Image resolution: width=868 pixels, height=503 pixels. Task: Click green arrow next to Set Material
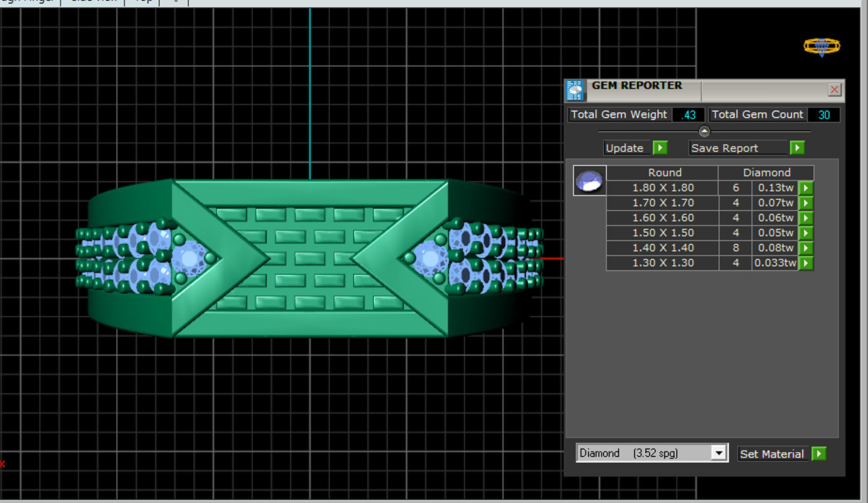[819, 454]
